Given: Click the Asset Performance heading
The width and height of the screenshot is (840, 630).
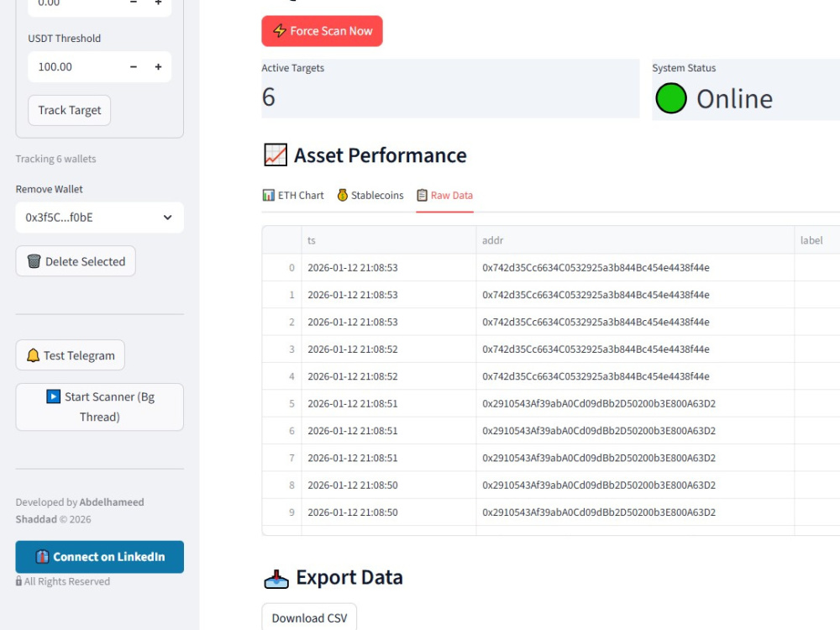Looking at the screenshot, I should [380, 155].
